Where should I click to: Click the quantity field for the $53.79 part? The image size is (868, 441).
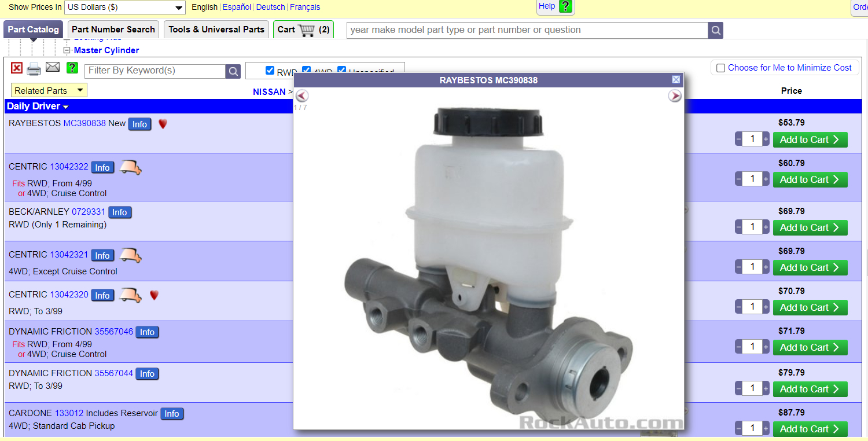pos(752,139)
